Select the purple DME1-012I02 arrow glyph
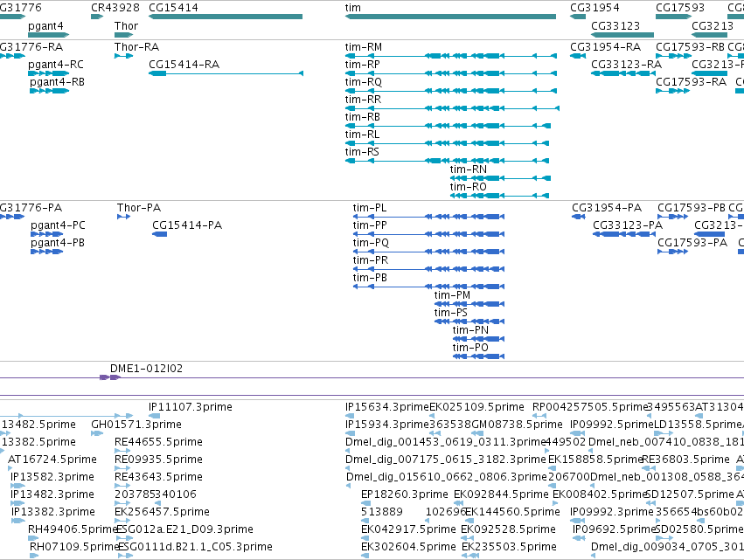The image size is (744, 560). click(110, 377)
